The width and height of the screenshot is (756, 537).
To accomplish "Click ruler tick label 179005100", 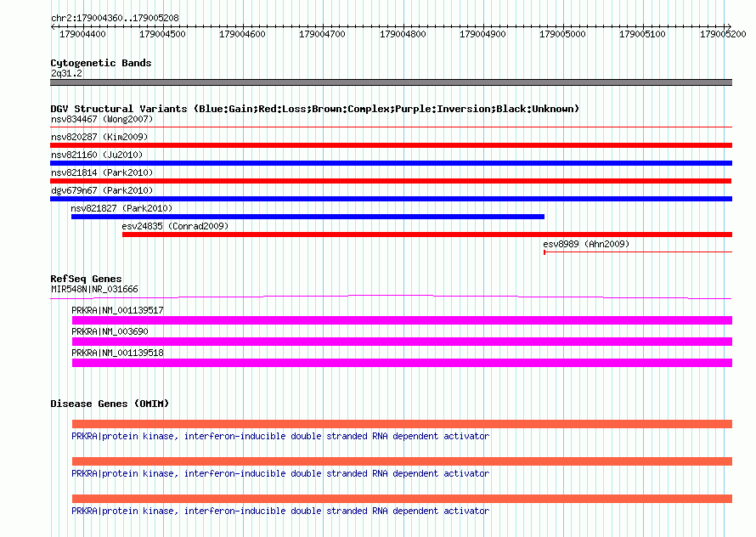I will [x=642, y=34].
